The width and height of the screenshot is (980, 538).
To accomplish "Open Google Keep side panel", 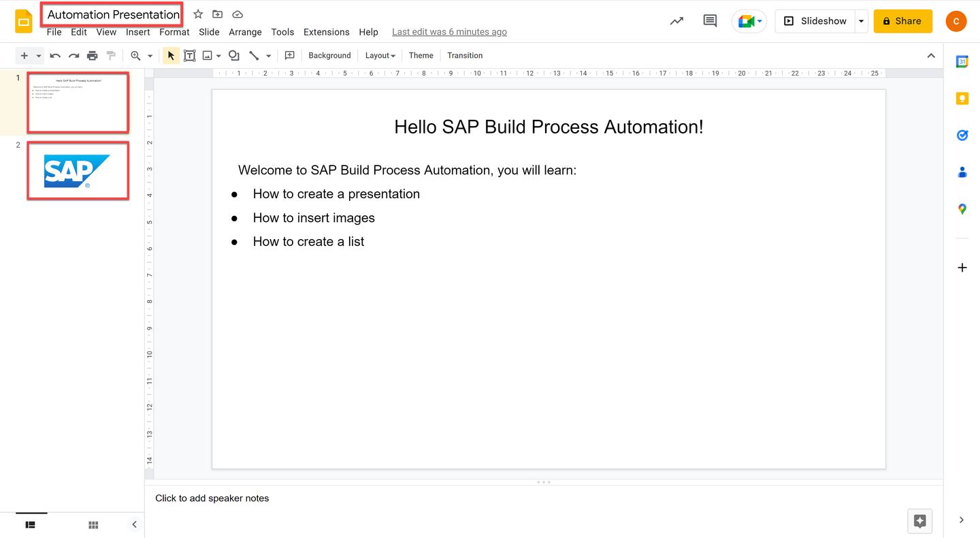I will tap(962, 99).
